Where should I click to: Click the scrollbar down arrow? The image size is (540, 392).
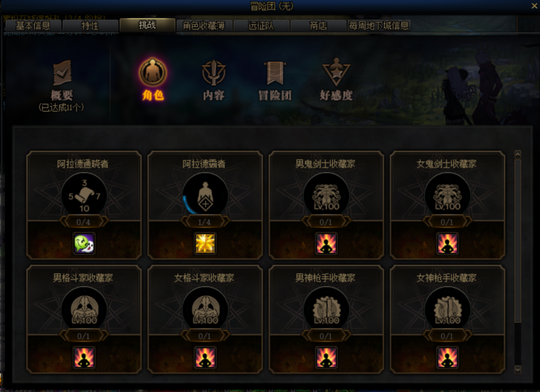click(518, 370)
